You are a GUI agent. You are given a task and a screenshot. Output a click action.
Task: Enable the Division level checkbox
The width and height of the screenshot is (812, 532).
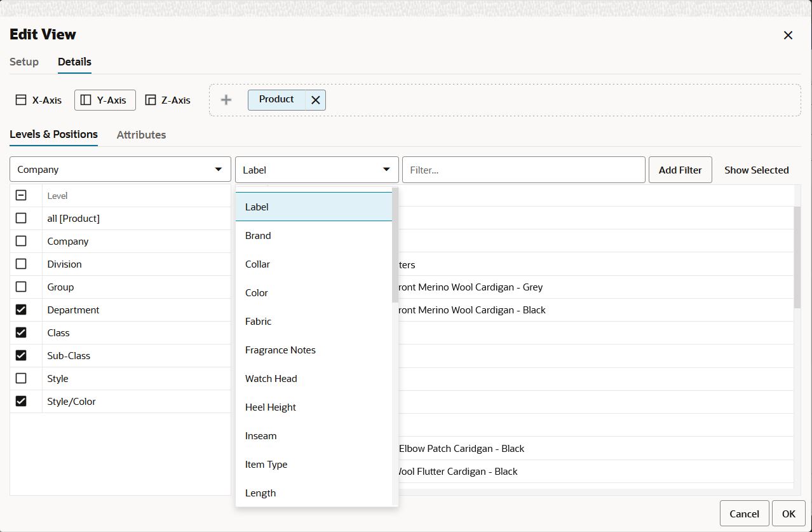click(21, 264)
